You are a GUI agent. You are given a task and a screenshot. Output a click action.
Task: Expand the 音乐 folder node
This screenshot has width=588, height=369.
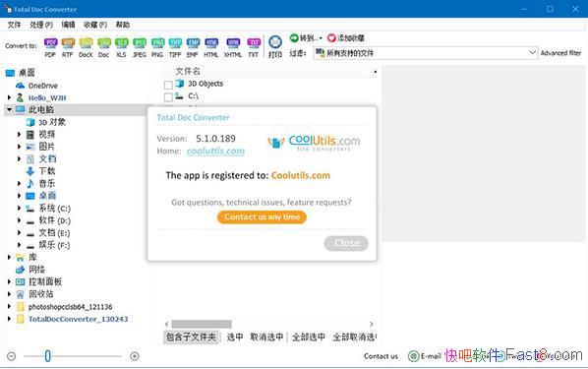pyautogui.click(x=19, y=183)
